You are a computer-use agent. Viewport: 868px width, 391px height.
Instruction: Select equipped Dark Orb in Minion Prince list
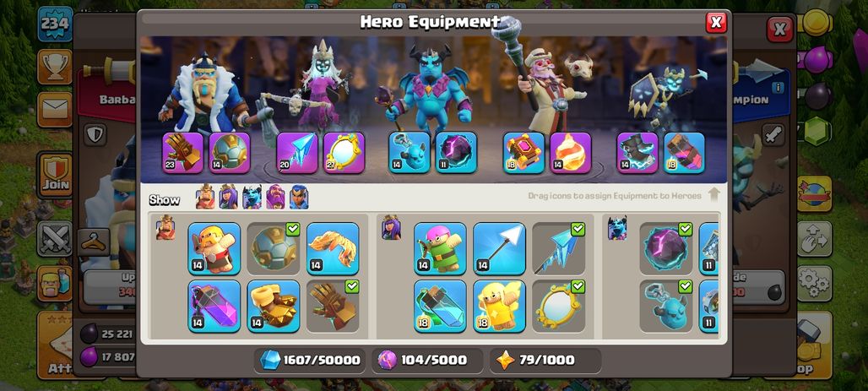point(666,248)
